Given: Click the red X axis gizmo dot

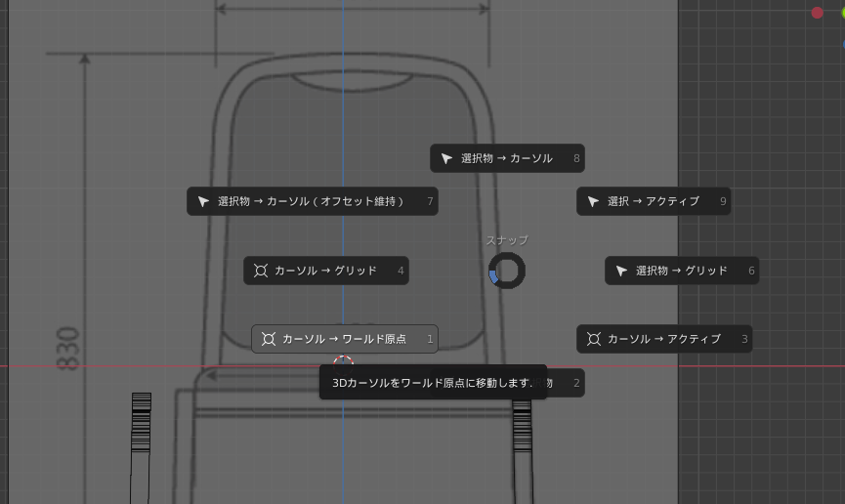Looking at the screenshot, I should click(x=817, y=13).
